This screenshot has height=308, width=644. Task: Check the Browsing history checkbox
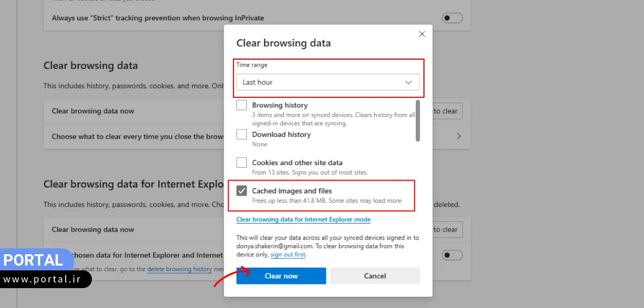(241, 105)
